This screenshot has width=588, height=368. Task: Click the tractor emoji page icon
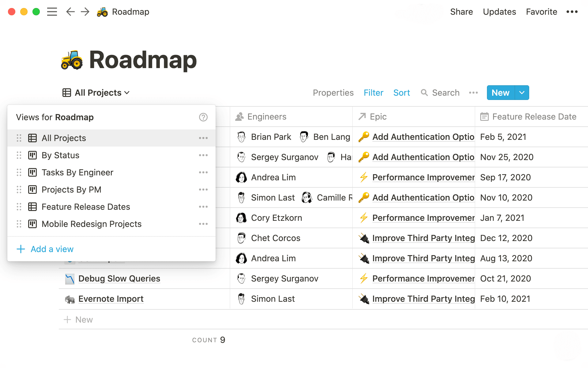coord(102,12)
